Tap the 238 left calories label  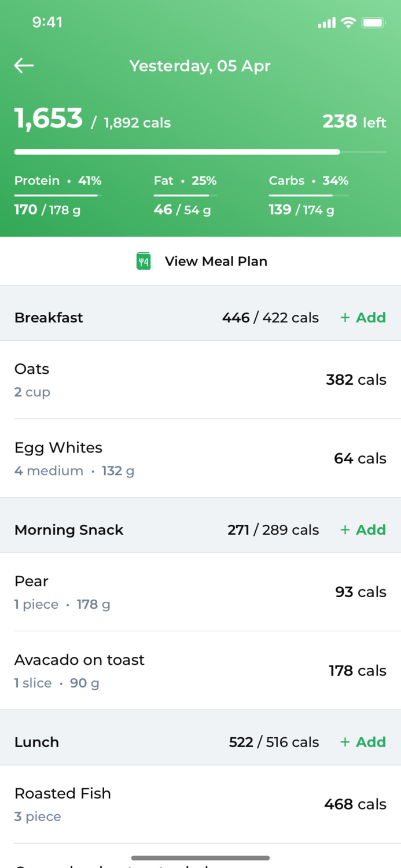355,122
